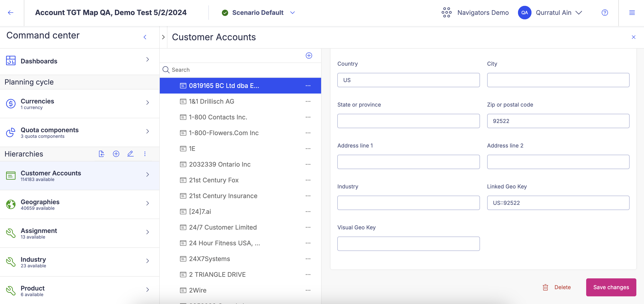Click the Address line 2 field
Image resolution: width=644 pixels, height=304 pixels.
[558, 162]
